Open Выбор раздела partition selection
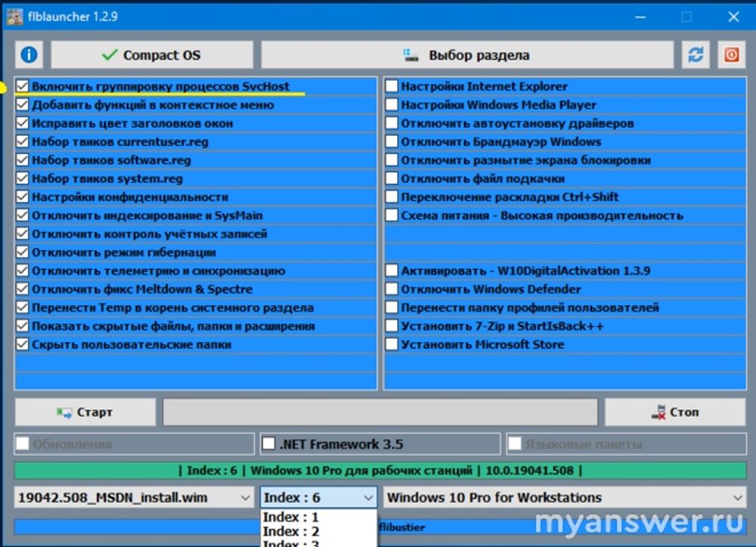The image size is (756, 547). (x=467, y=55)
